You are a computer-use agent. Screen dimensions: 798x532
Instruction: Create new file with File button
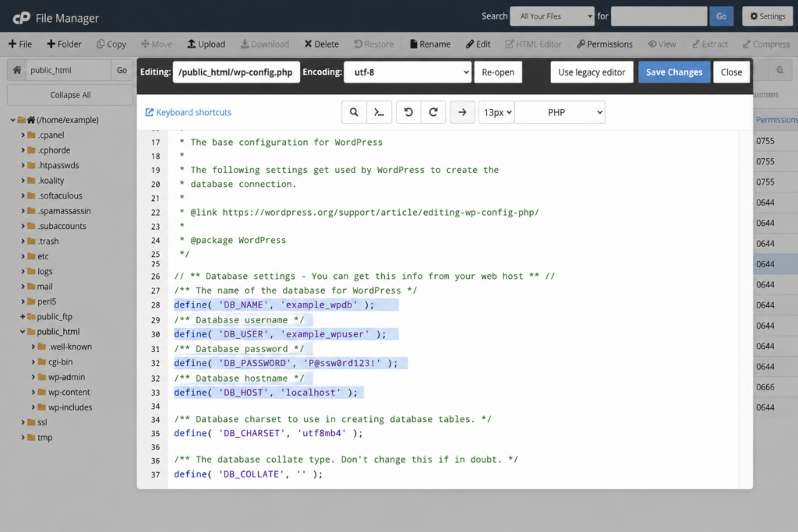pyautogui.click(x=20, y=44)
